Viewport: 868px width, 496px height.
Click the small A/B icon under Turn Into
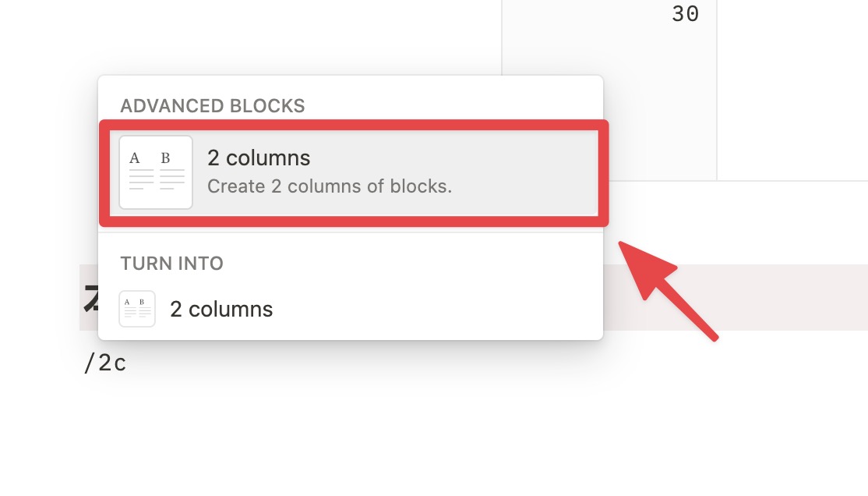tap(137, 309)
